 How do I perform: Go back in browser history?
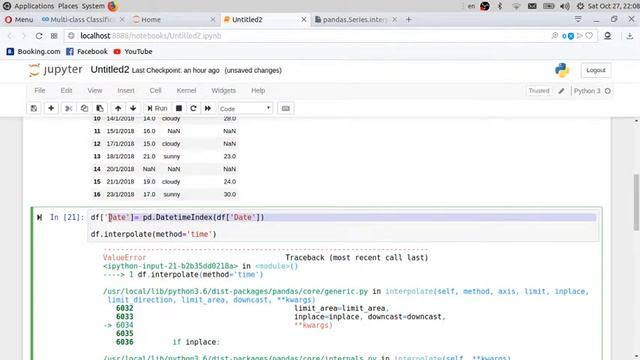coord(10,36)
